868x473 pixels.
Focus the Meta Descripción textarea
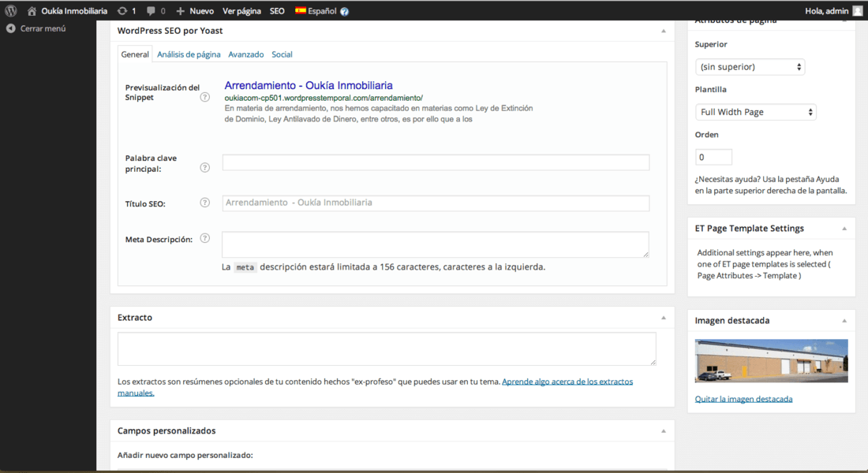(436, 244)
